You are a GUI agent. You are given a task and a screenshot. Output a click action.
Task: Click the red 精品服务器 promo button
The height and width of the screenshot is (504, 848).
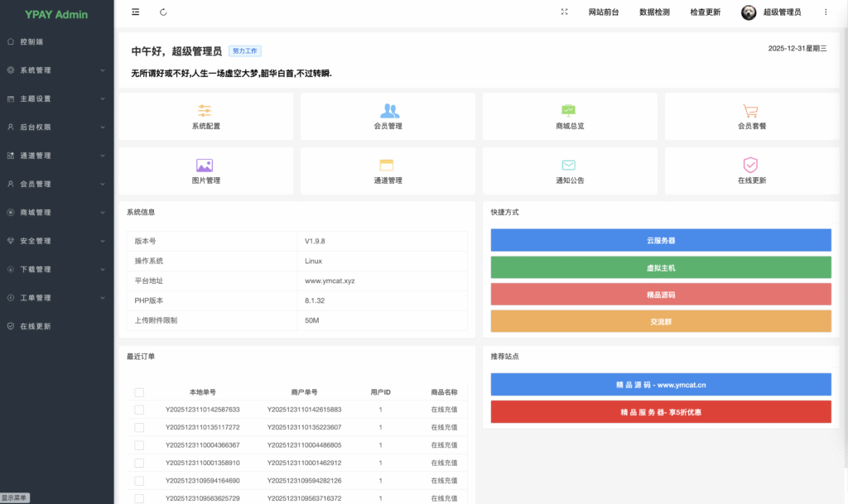click(x=660, y=411)
